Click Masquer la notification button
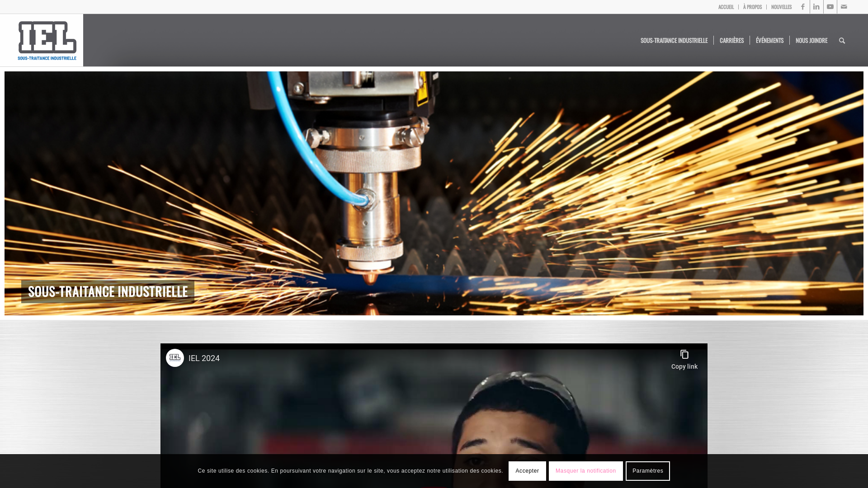 point(585,471)
